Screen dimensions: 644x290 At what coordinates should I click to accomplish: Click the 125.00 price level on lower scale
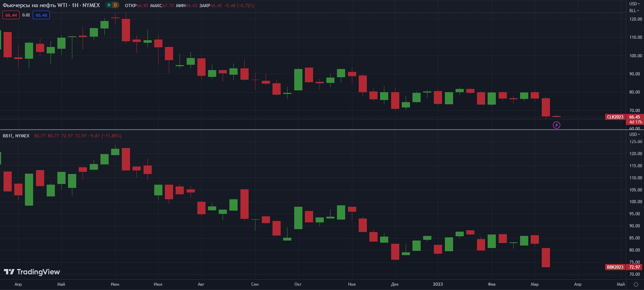coord(635,142)
